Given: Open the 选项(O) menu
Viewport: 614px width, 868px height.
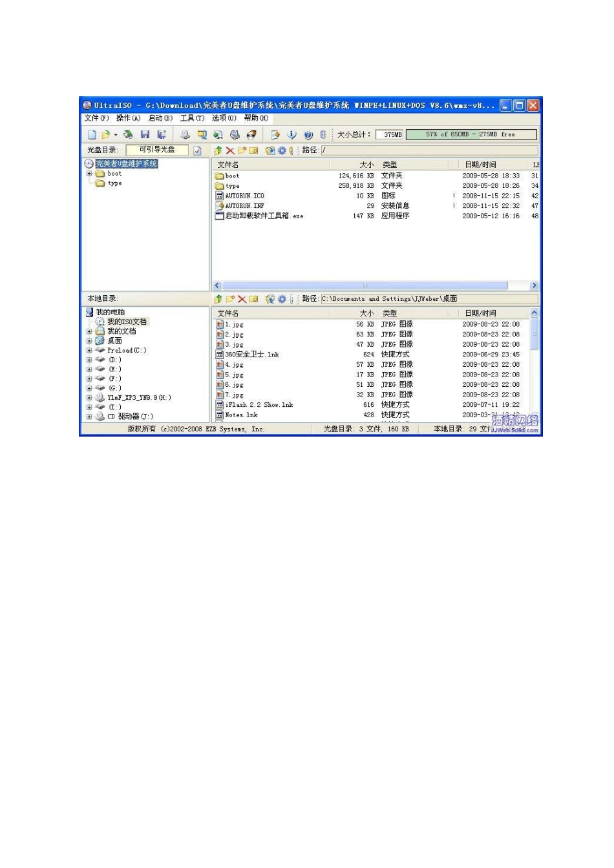Looking at the screenshot, I should pyautogui.click(x=224, y=118).
